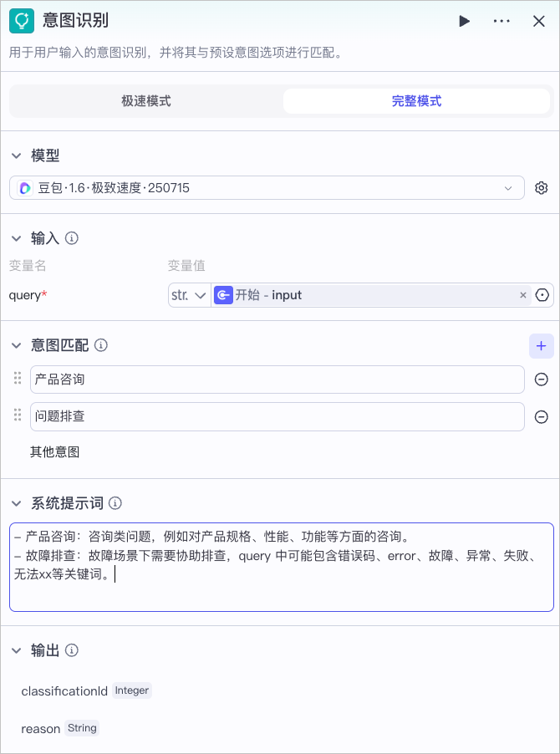Screen dimensions: 560x754
Task: Collapse the 系统提示词 section
Action: click(x=16, y=503)
